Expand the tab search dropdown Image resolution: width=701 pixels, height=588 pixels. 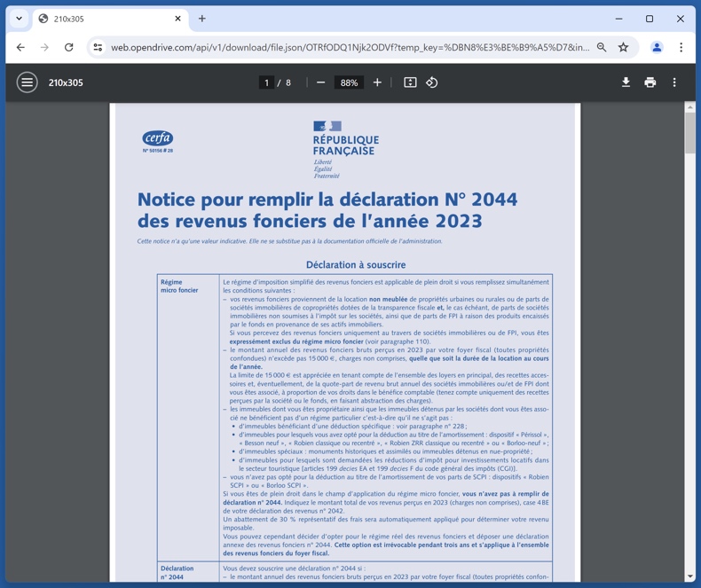click(19, 19)
